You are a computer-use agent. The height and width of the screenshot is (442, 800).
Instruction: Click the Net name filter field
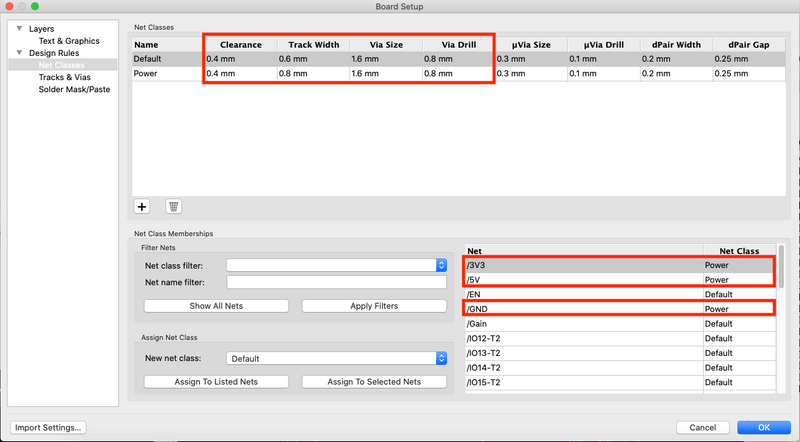335,282
